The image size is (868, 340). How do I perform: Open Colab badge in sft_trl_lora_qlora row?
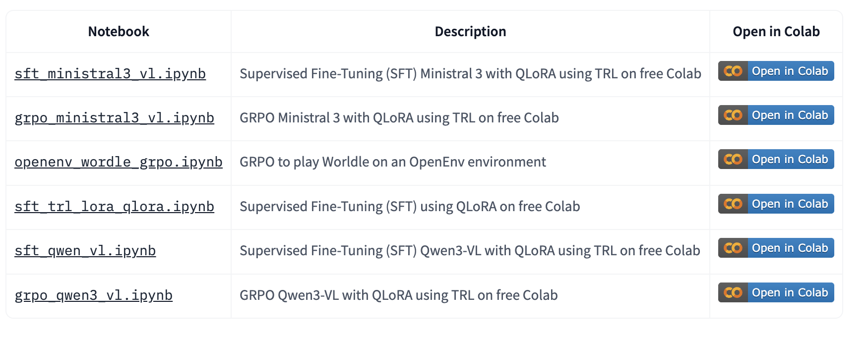pyautogui.click(x=776, y=204)
